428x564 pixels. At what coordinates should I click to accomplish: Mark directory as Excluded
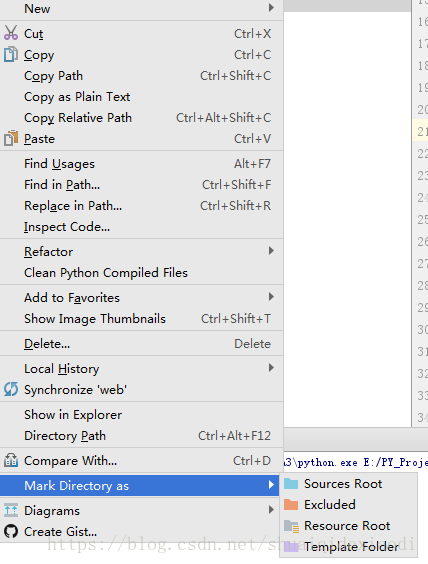pyautogui.click(x=349, y=505)
